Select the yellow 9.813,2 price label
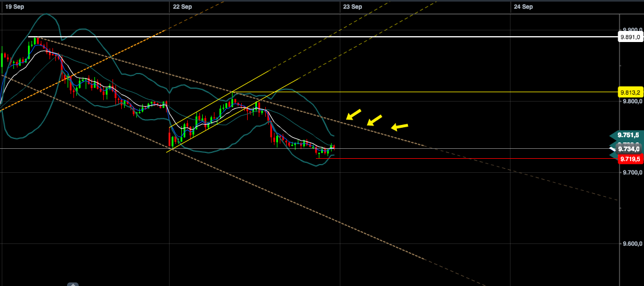The width and height of the screenshot is (644, 286). coord(630,92)
